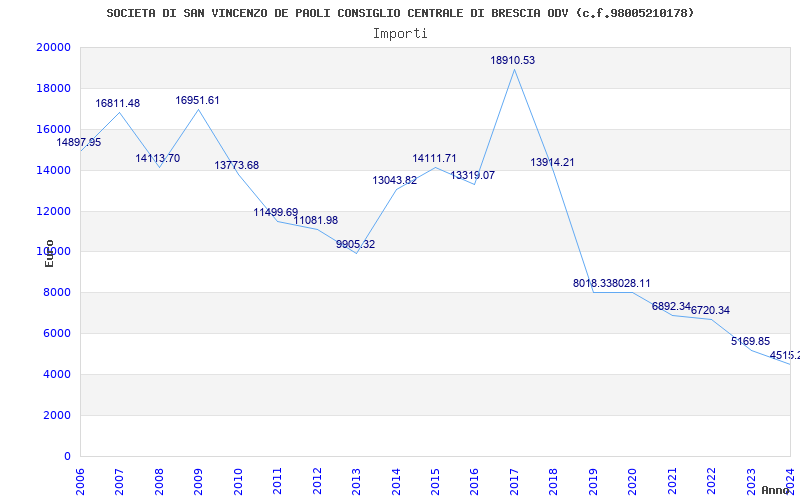Click the y-axis tick 16000
Screen dimensions: 800x500
(53, 129)
